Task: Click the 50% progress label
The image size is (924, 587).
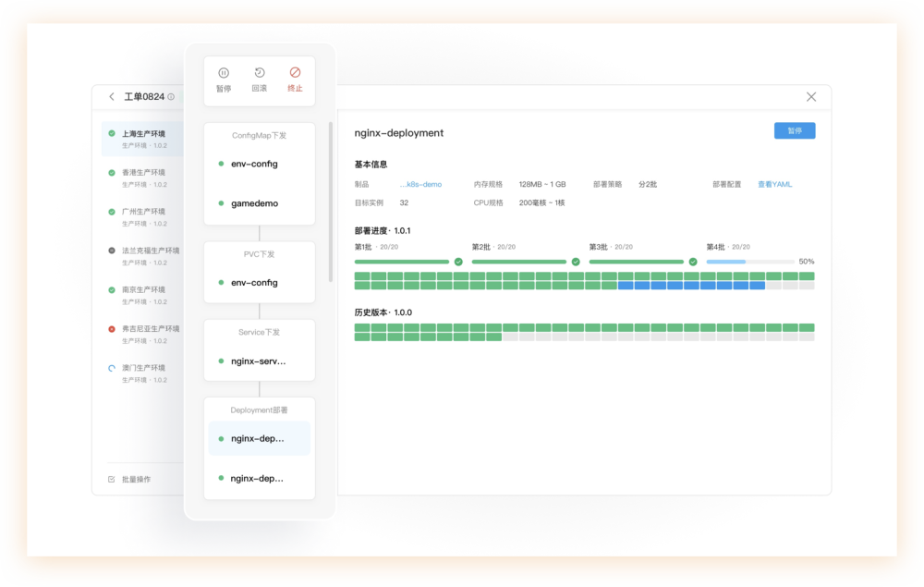Action: (x=806, y=262)
